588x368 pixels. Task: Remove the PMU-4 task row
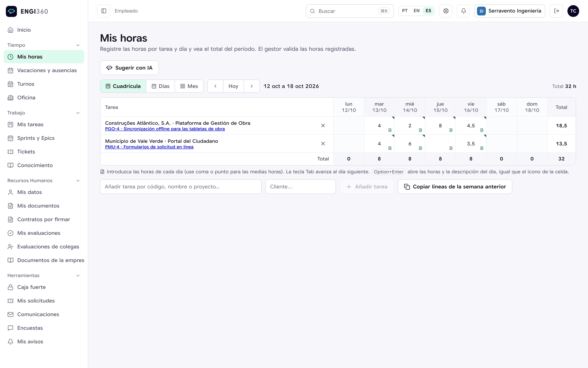point(323,144)
